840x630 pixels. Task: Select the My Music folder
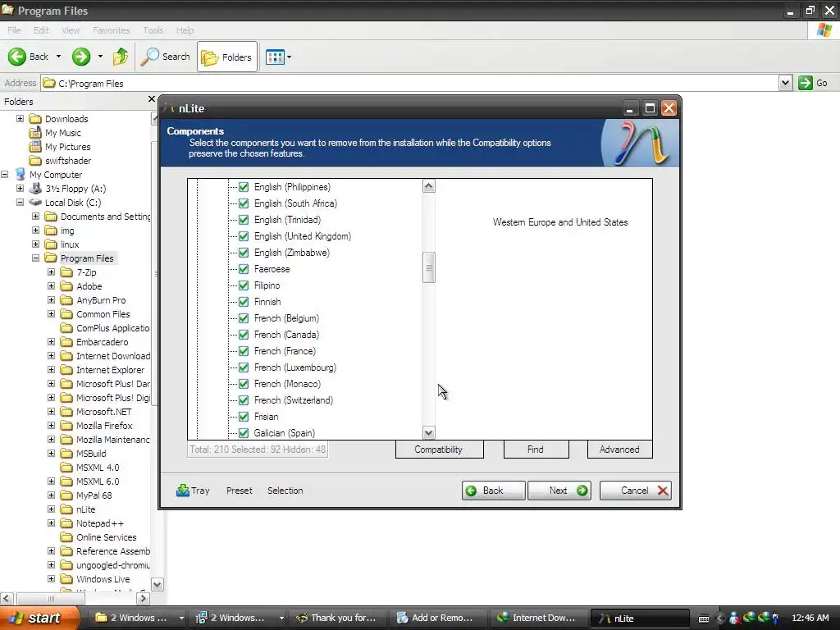(x=62, y=133)
